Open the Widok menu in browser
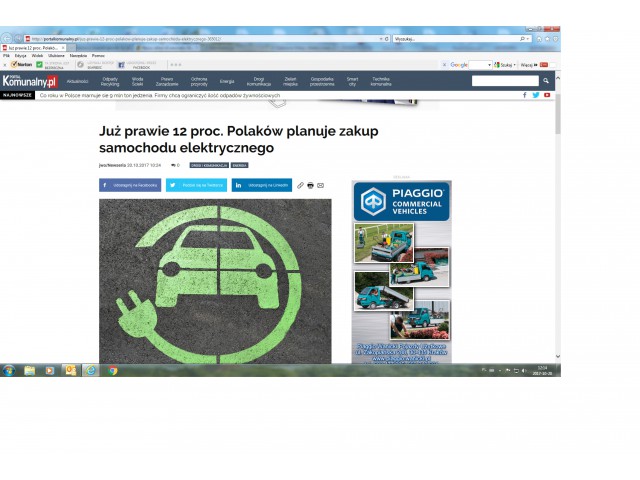Viewport: 640px width, 480px height. (x=37, y=56)
